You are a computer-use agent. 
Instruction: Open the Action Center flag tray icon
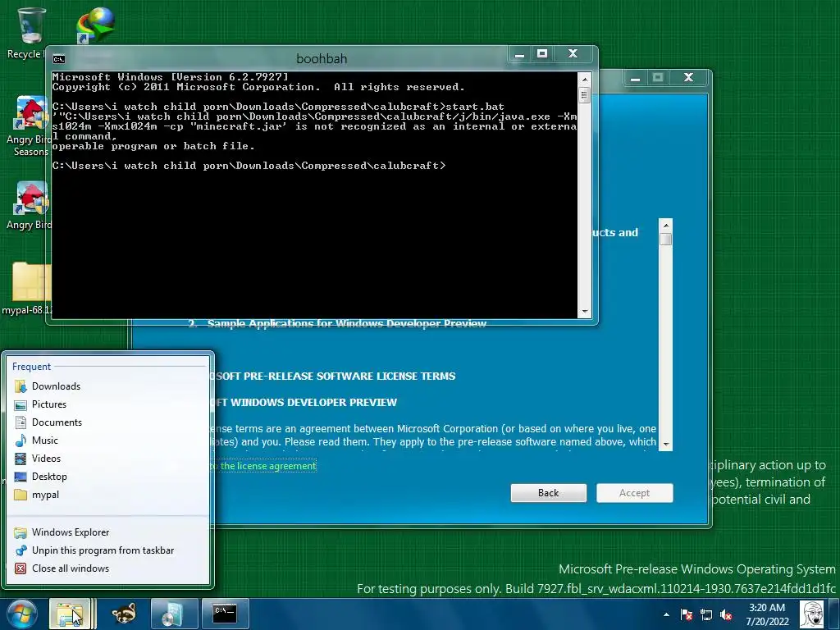687,615
